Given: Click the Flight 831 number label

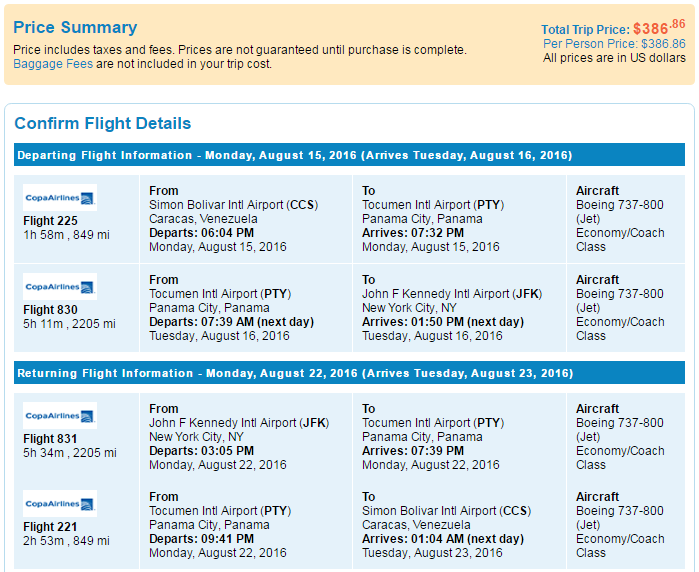Looking at the screenshot, I should click(x=50, y=439).
